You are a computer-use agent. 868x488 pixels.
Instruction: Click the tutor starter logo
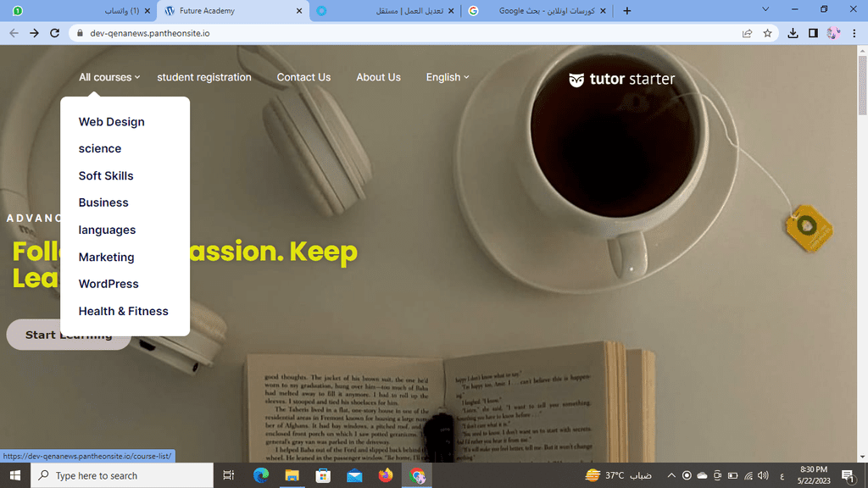coord(621,79)
